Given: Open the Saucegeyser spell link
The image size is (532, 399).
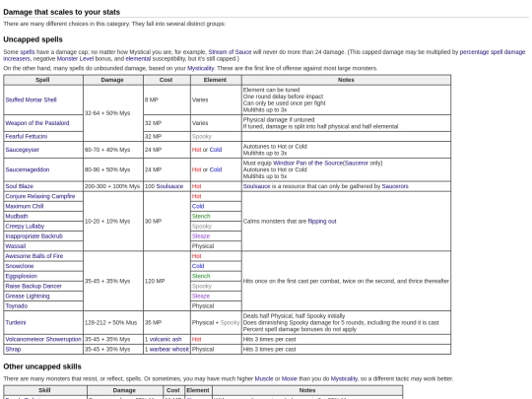Looking at the screenshot, I should [x=22, y=150].
